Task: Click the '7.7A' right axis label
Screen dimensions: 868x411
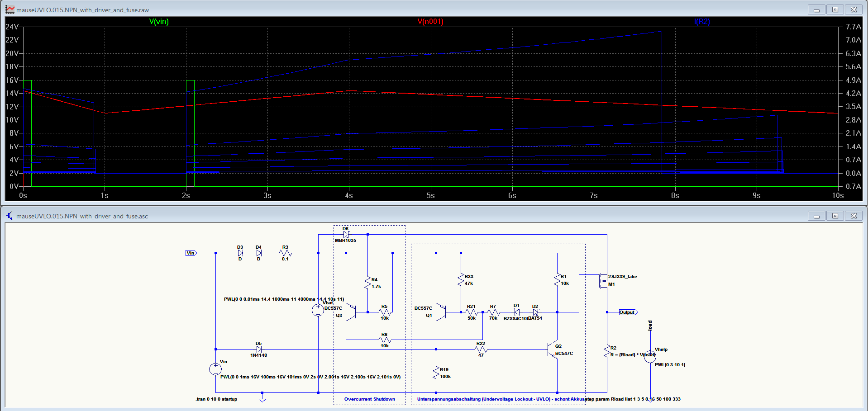Action: (854, 27)
